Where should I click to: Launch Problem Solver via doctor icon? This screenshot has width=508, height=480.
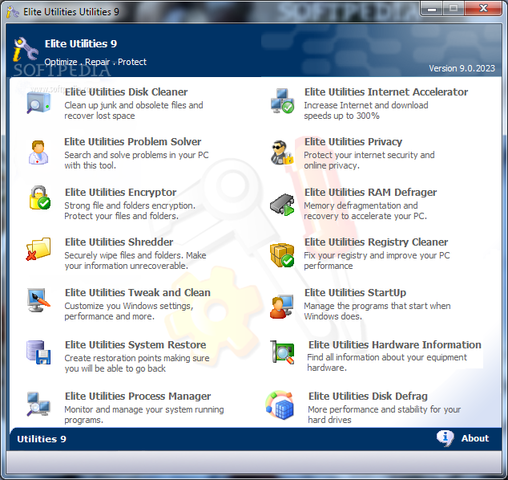(38, 153)
